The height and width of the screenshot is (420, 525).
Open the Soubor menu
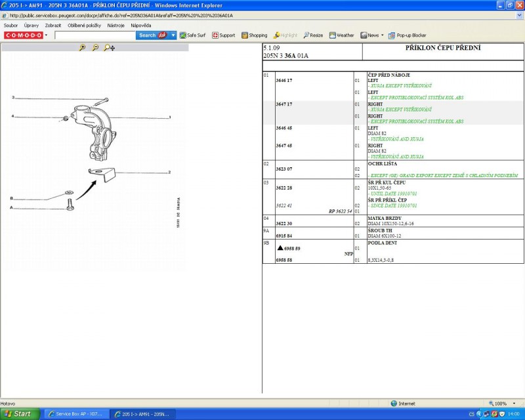pos(10,26)
